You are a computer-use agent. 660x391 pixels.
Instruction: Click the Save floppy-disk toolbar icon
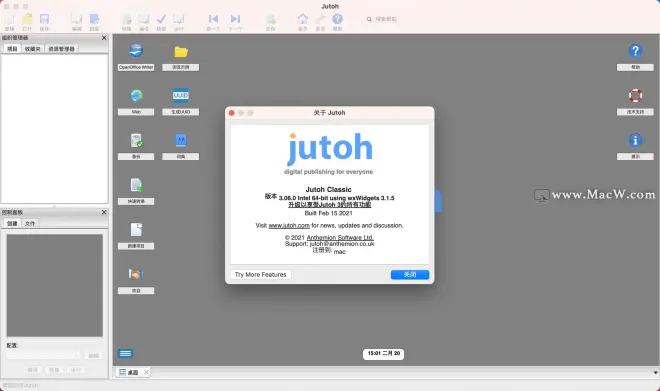(x=44, y=19)
